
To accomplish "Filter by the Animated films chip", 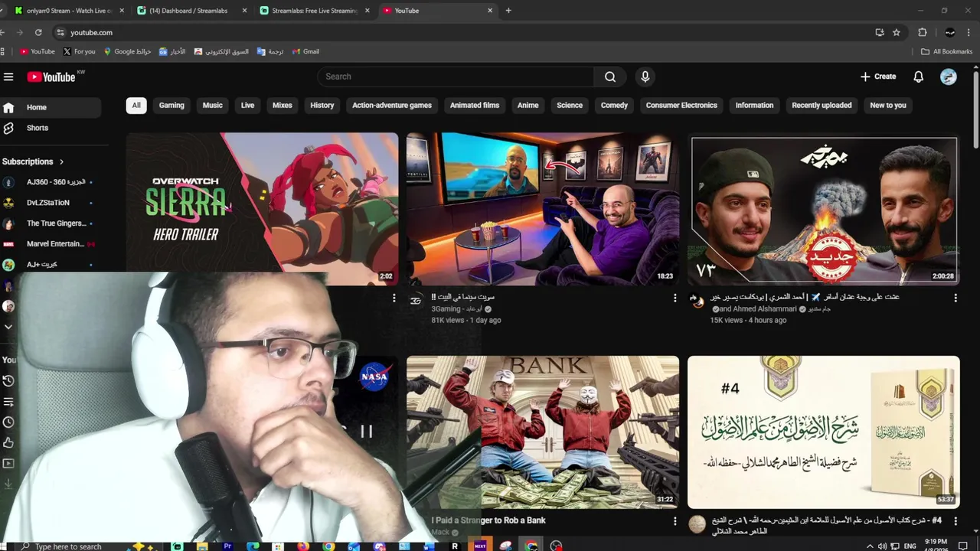I will pos(475,106).
